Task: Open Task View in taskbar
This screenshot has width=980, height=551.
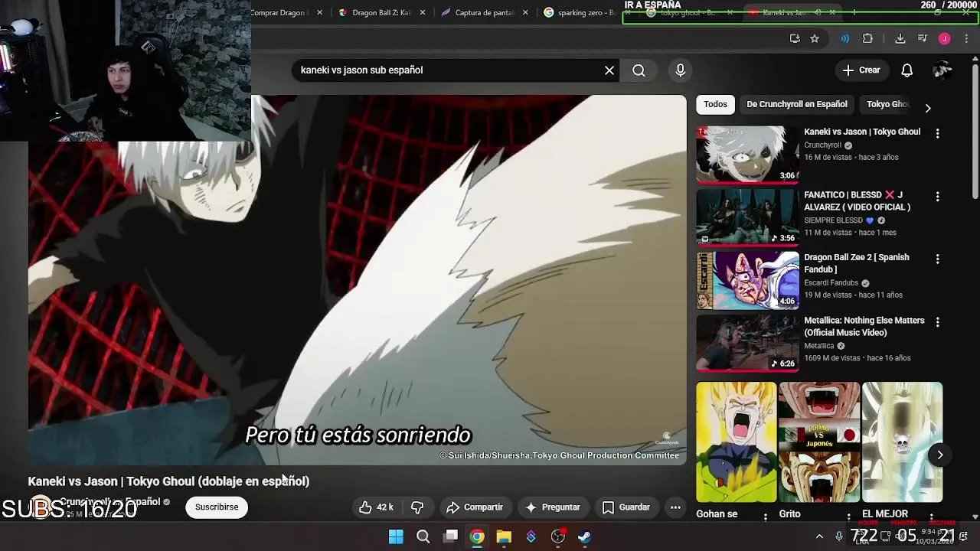Action: point(451,536)
